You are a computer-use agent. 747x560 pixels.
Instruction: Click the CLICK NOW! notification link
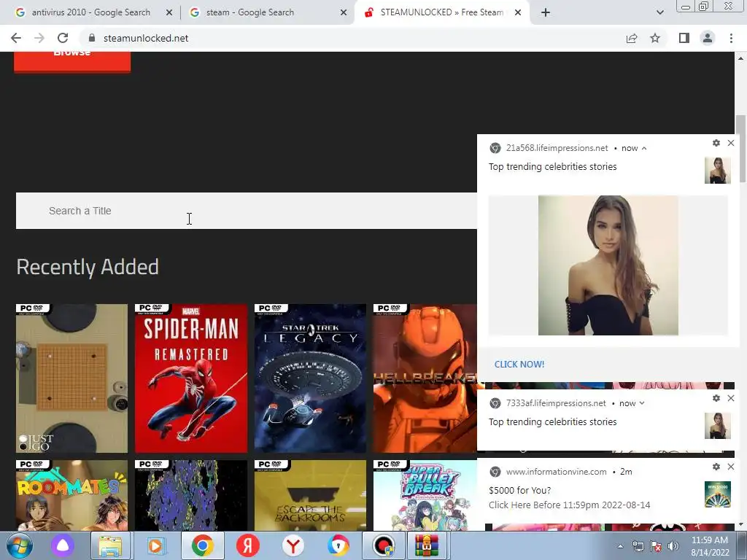(x=519, y=365)
